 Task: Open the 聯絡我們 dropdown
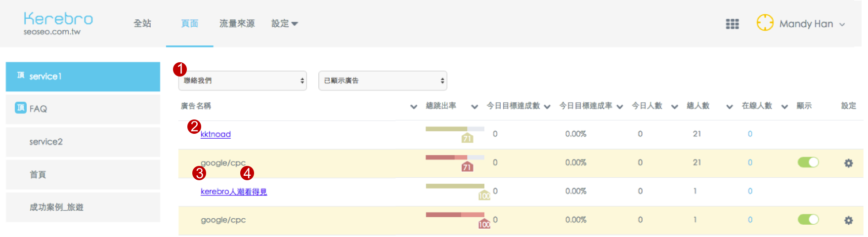[x=242, y=80]
